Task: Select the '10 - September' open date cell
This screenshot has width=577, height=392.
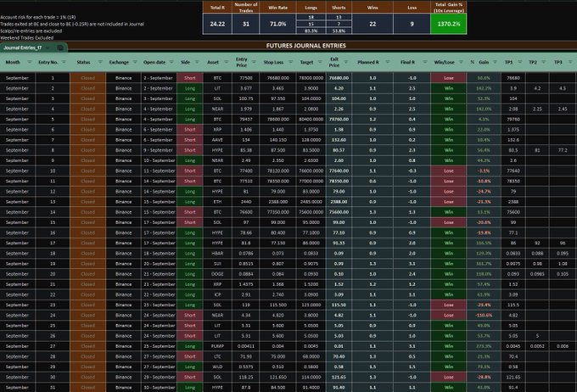Action: [159, 160]
